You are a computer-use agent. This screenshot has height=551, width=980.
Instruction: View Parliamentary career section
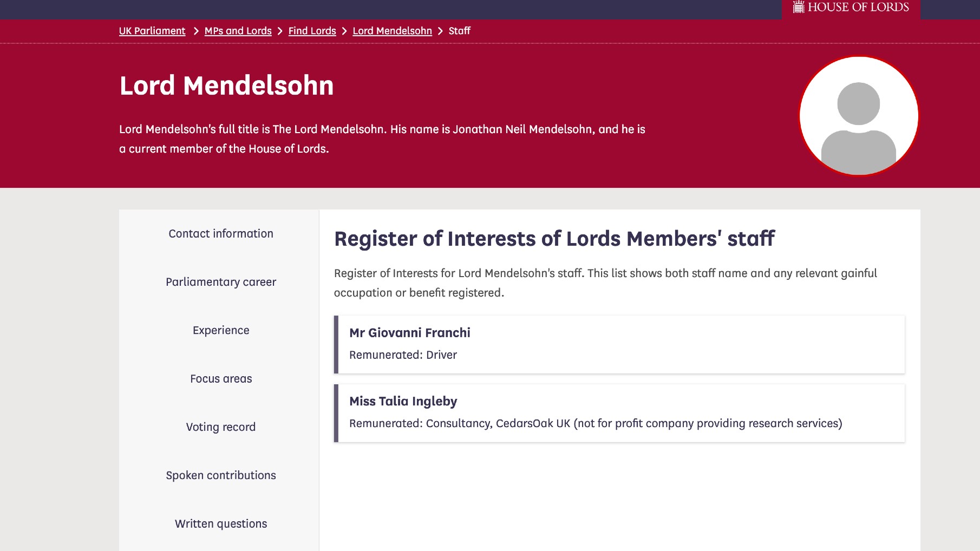pos(221,281)
